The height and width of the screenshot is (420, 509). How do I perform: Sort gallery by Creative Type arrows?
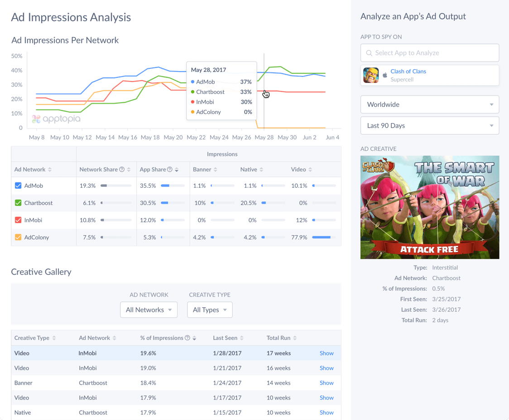click(54, 338)
